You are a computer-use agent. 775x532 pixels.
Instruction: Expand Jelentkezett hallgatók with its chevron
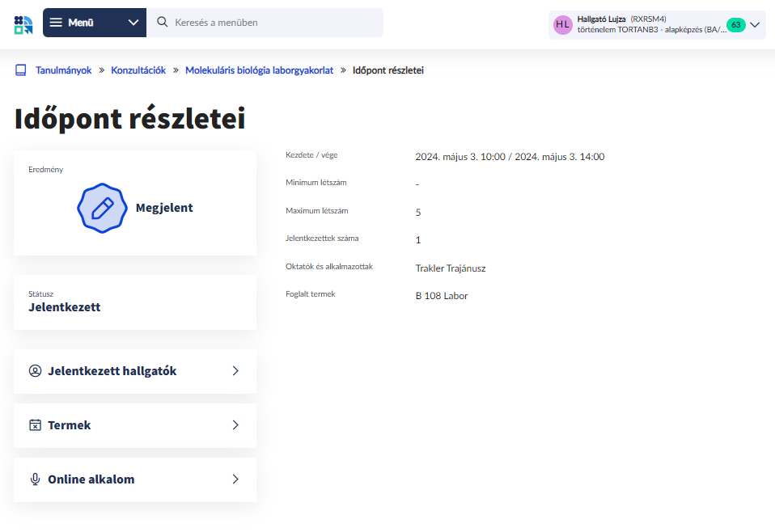(x=235, y=371)
